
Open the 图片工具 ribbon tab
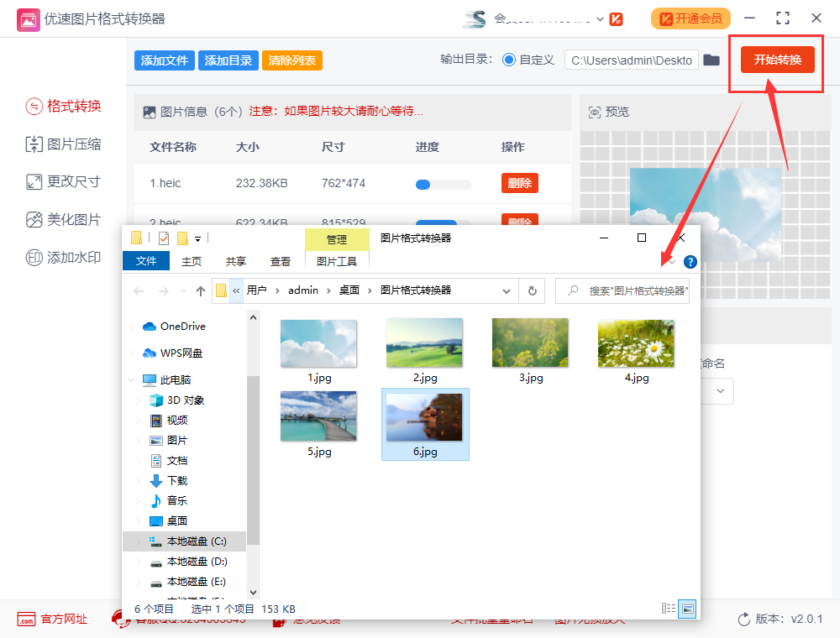(x=337, y=261)
